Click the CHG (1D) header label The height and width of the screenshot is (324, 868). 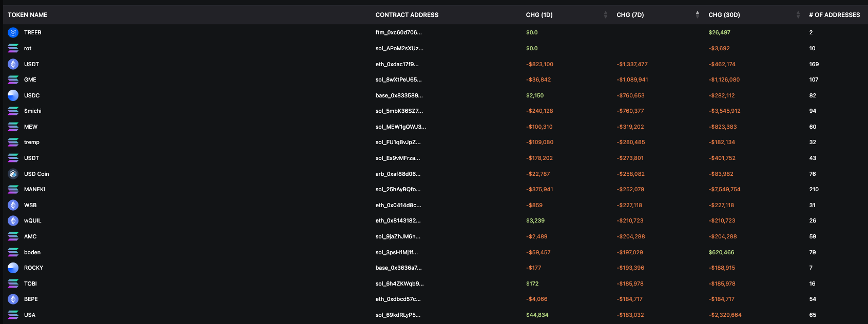pos(539,15)
